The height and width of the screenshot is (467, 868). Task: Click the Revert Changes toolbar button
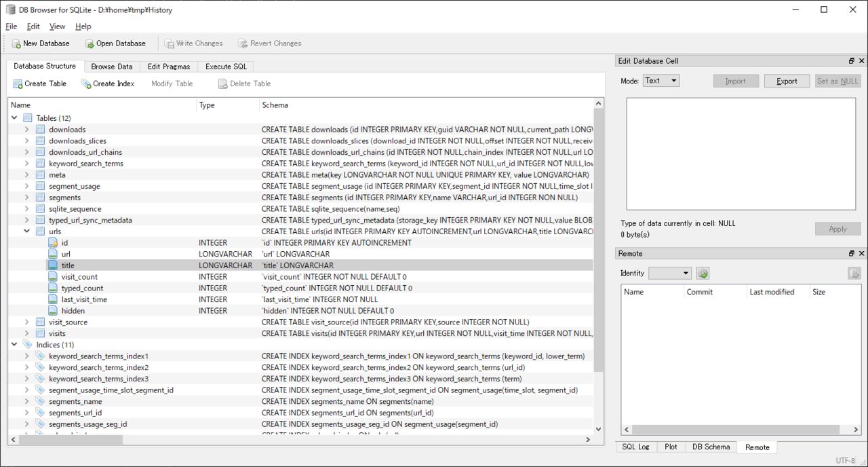[x=269, y=43]
